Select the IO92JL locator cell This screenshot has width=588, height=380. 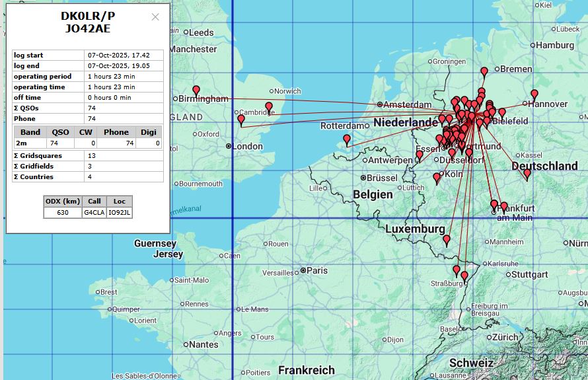(x=119, y=212)
